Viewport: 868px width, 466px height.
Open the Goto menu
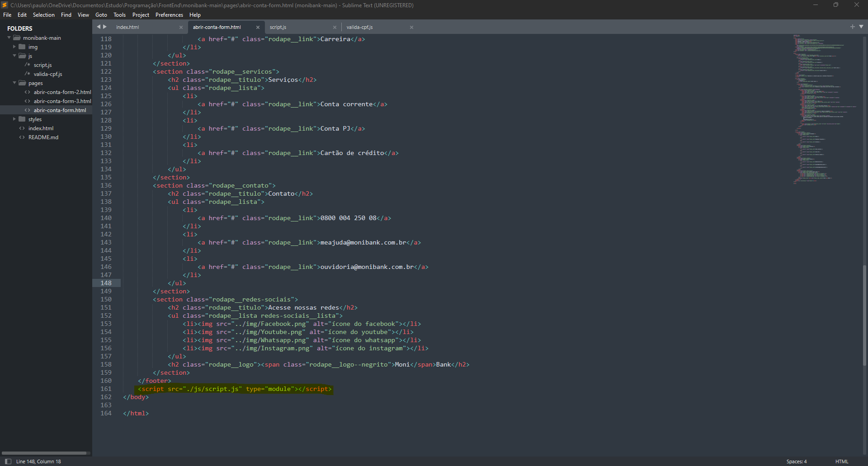[101, 15]
